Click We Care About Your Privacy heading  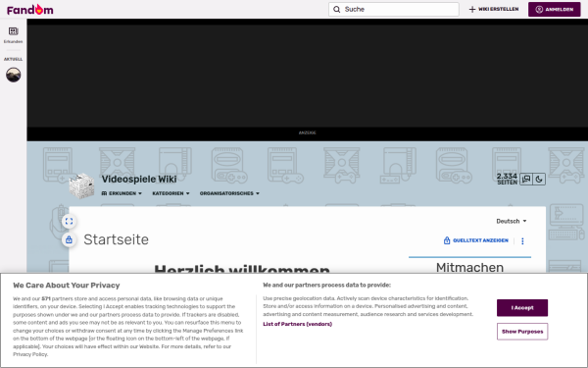[x=67, y=286]
